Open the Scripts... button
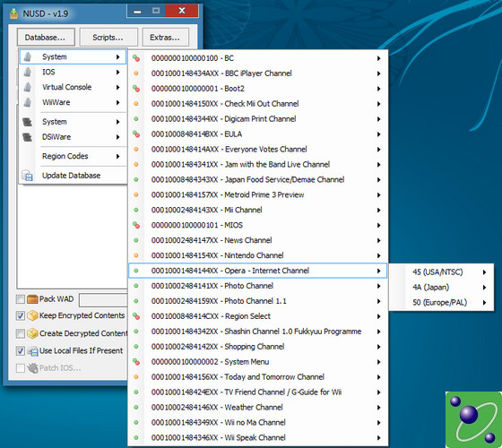 click(108, 37)
